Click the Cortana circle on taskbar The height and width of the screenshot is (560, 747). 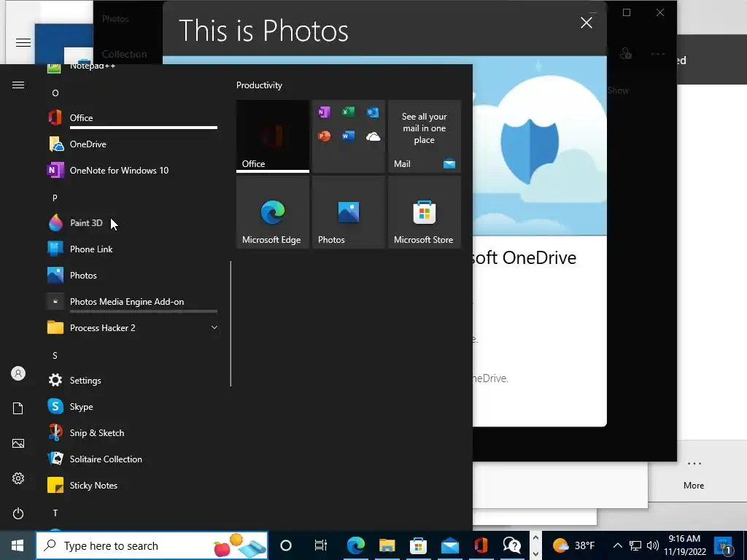(286, 545)
